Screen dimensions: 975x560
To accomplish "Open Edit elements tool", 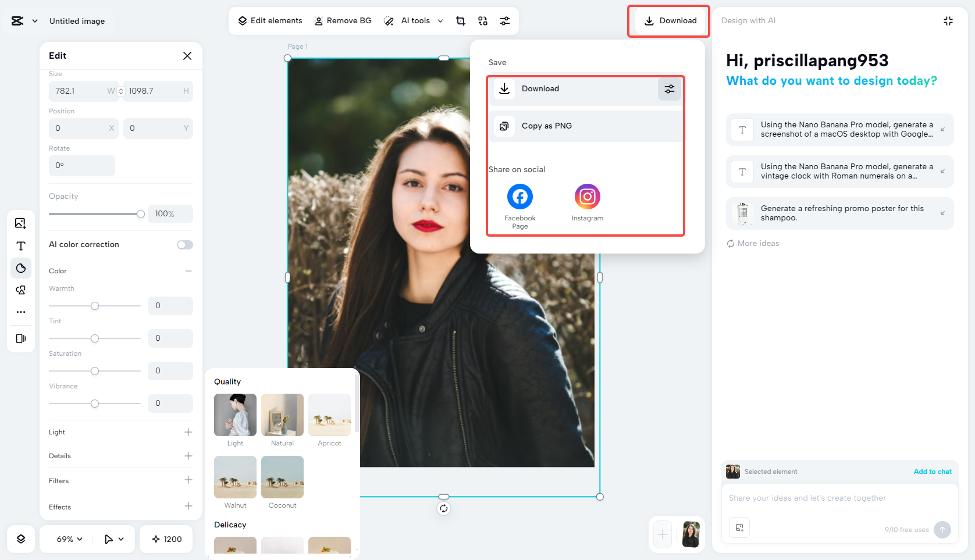I will 270,21.
